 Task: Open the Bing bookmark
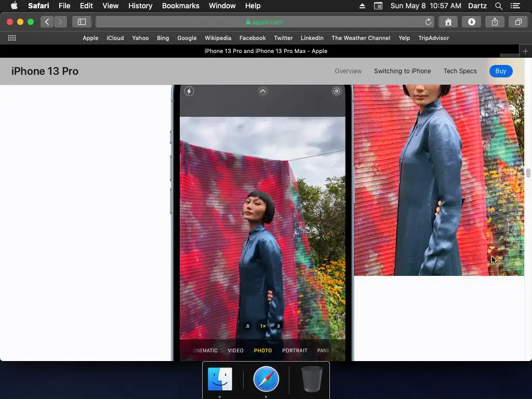tap(163, 38)
